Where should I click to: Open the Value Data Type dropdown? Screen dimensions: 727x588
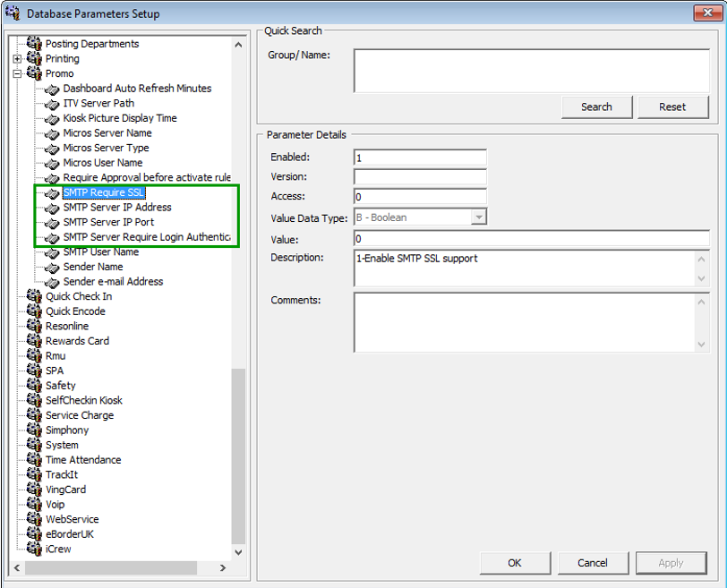coord(480,217)
